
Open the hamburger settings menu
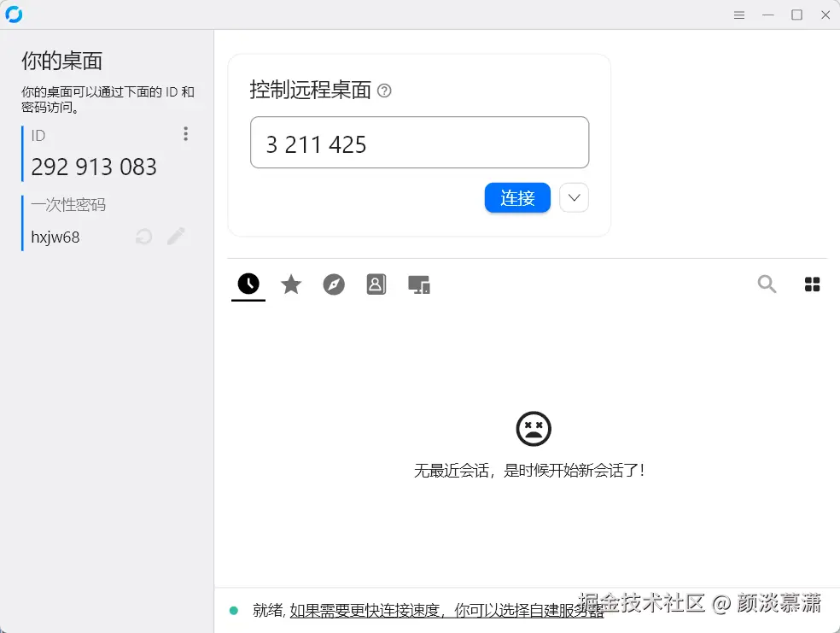pyautogui.click(x=739, y=15)
